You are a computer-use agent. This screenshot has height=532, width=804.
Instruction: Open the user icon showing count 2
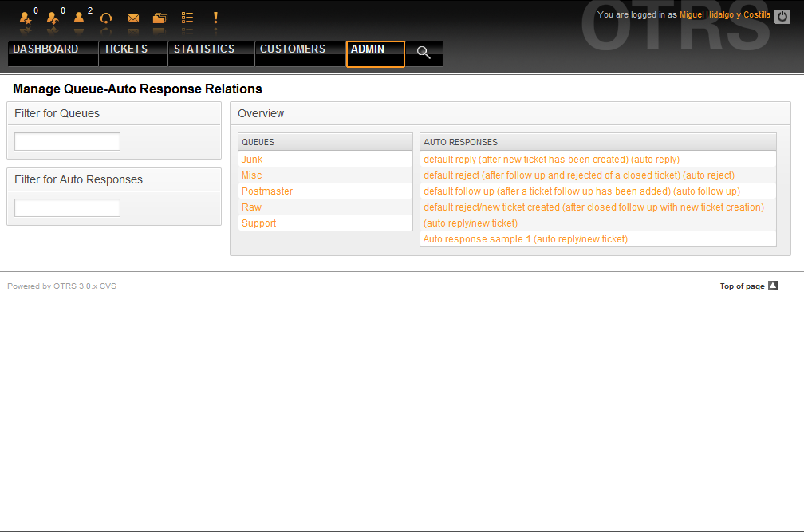(79, 18)
